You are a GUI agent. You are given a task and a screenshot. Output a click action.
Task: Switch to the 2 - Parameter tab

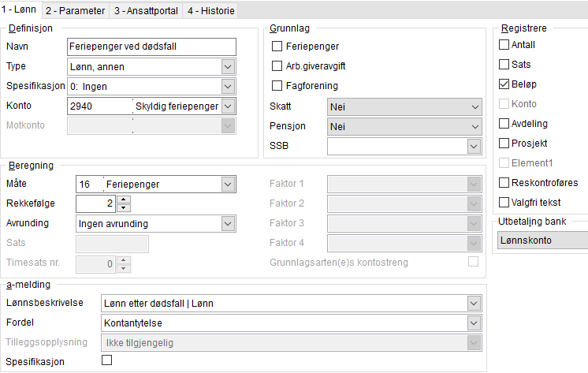click(x=76, y=11)
